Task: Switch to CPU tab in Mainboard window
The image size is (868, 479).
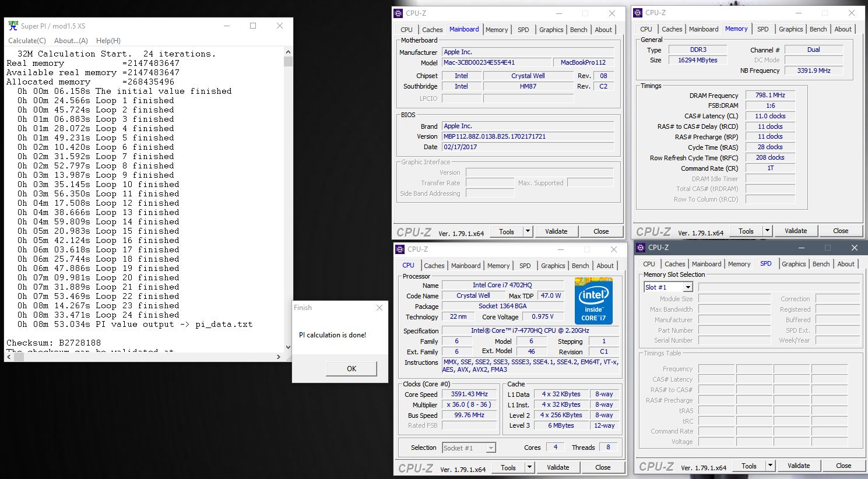Action: point(406,30)
